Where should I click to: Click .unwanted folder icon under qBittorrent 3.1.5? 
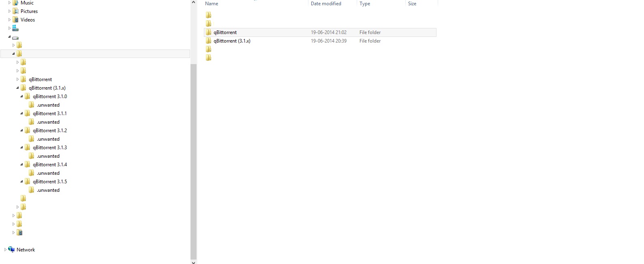[x=31, y=190]
